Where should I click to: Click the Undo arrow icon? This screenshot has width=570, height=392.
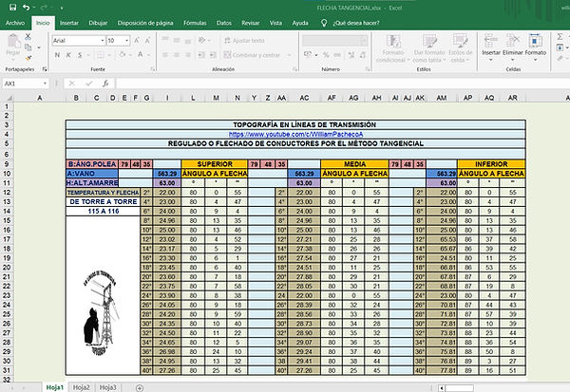pos(26,8)
